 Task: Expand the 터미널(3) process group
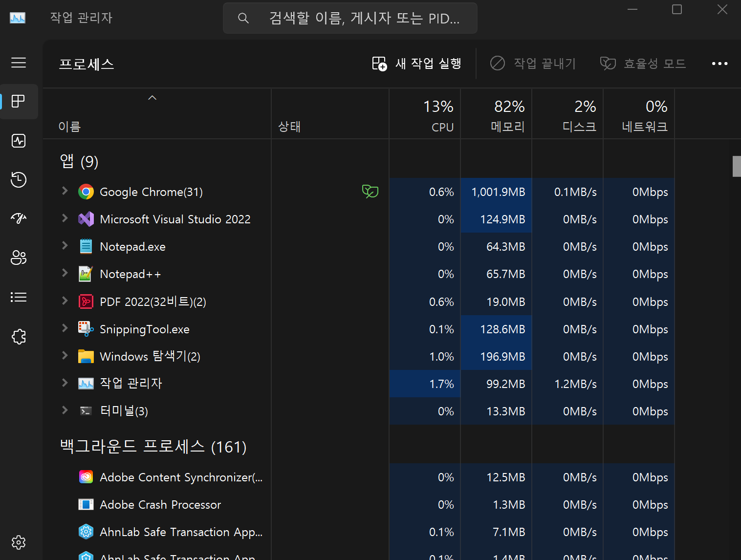point(65,410)
